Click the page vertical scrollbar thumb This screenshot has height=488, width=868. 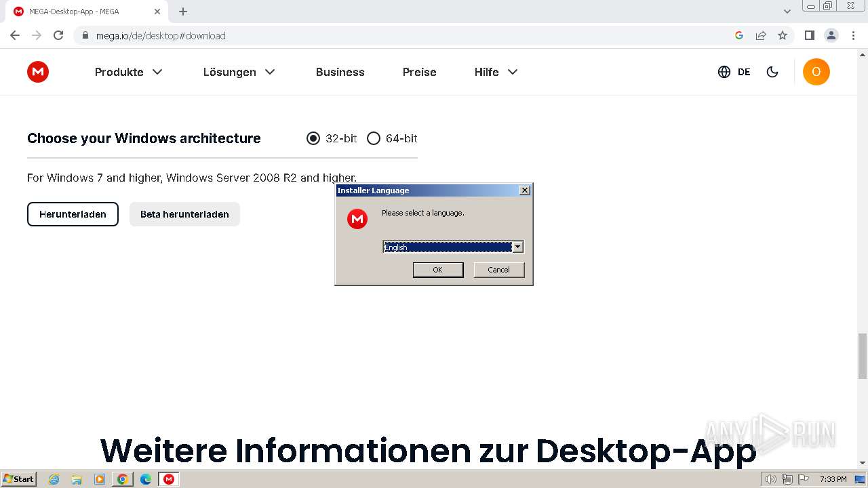[863, 356]
